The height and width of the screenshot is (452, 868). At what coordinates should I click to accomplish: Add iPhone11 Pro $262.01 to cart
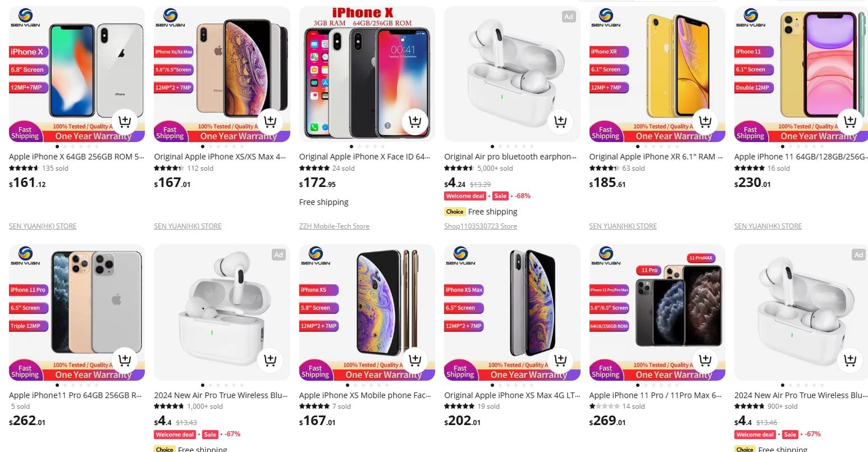(125, 360)
